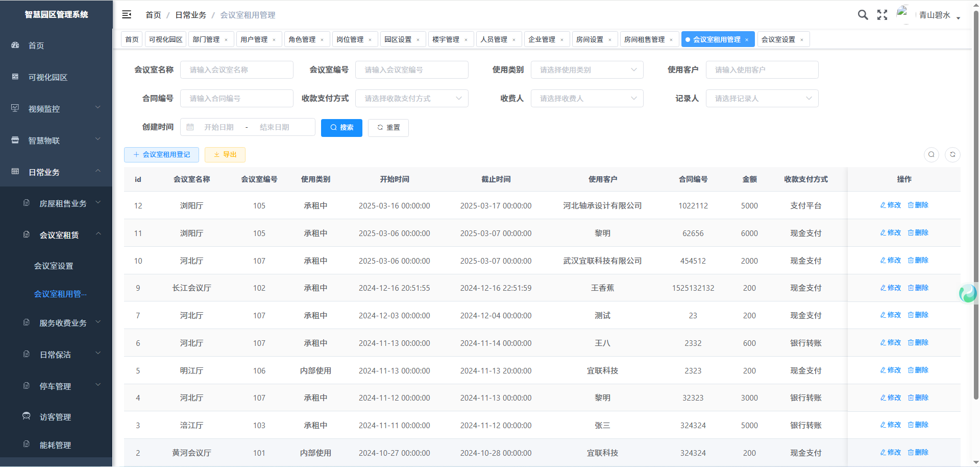Image resolution: width=980 pixels, height=467 pixels.
Task: Click the floating green assistant icon
Action: click(x=968, y=293)
